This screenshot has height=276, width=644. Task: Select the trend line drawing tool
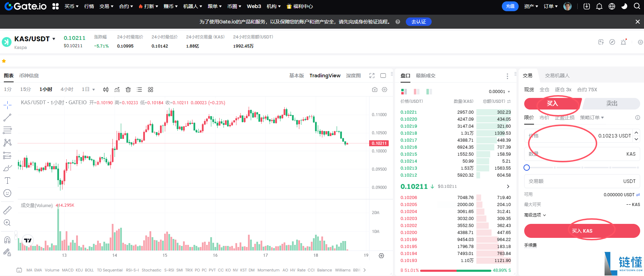click(7, 118)
